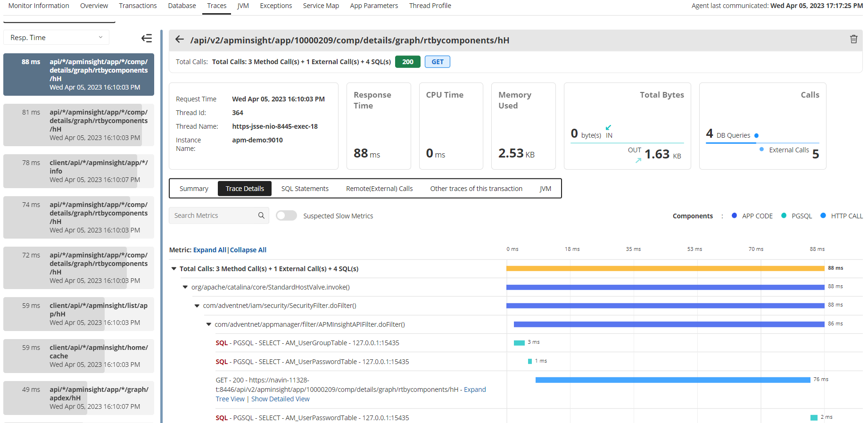This screenshot has width=868, height=423.
Task: Click the HTTP CALL component legend dot
Action: (x=823, y=216)
